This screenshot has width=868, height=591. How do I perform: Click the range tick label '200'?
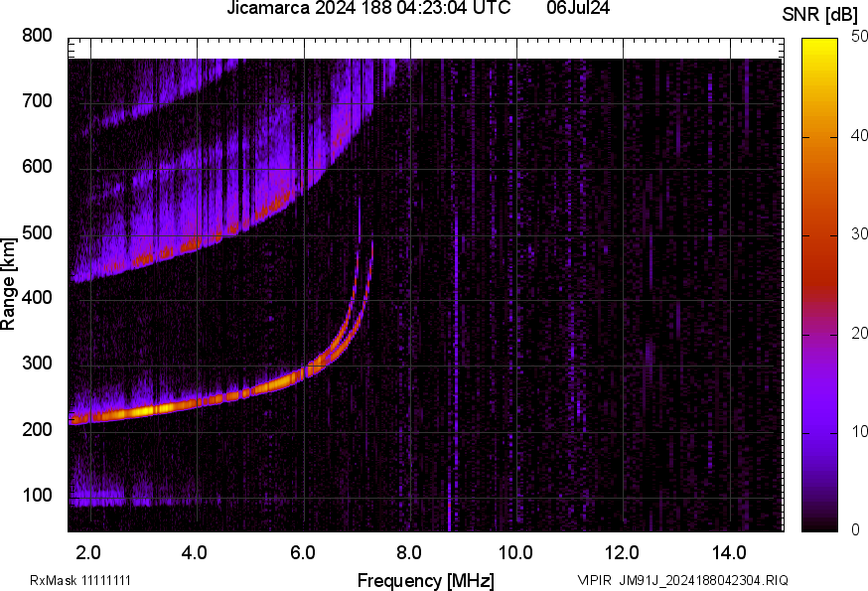pos(37,429)
